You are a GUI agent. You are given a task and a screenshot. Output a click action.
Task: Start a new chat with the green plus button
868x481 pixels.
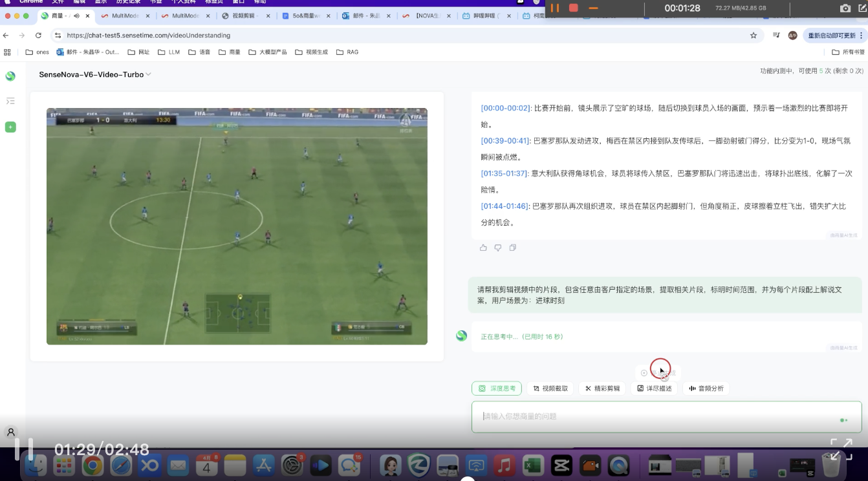(x=10, y=127)
